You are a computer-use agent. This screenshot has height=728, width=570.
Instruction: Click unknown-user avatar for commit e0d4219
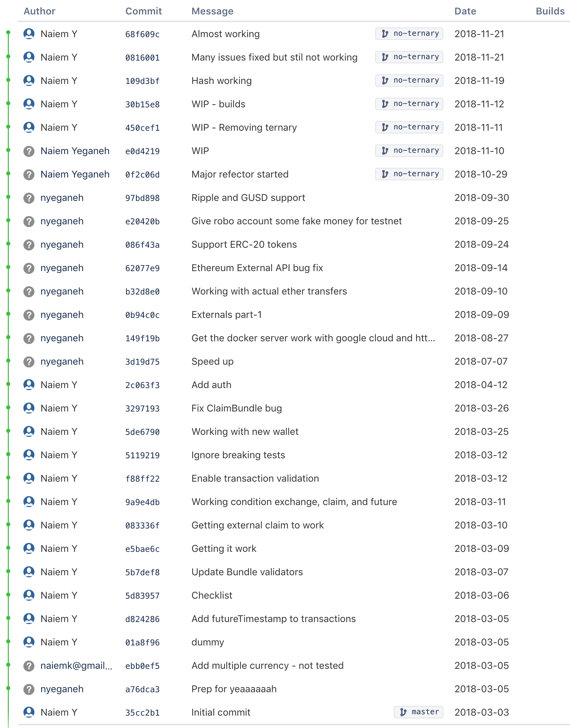[x=29, y=151]
